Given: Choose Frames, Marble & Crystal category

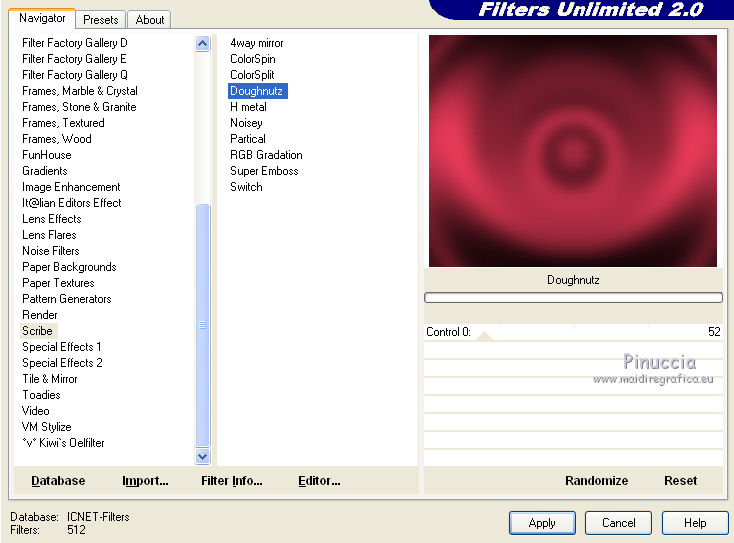Looking at the screenshot, I should pyautogui.click(x=80, y=91).
